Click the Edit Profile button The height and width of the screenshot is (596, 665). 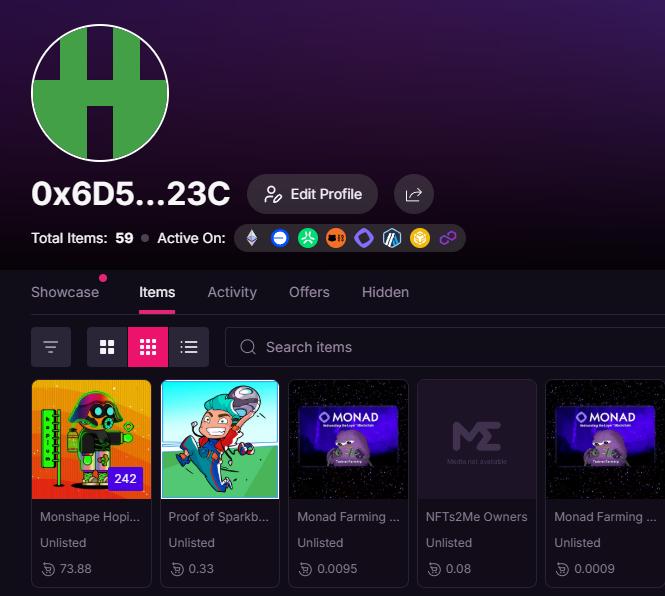313,194
